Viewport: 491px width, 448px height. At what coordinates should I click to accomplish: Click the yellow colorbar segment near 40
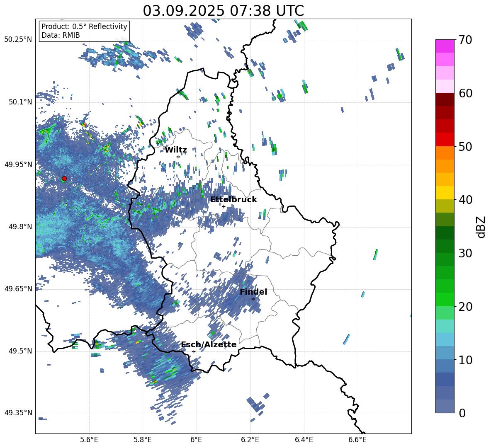[x=445, y=193]
